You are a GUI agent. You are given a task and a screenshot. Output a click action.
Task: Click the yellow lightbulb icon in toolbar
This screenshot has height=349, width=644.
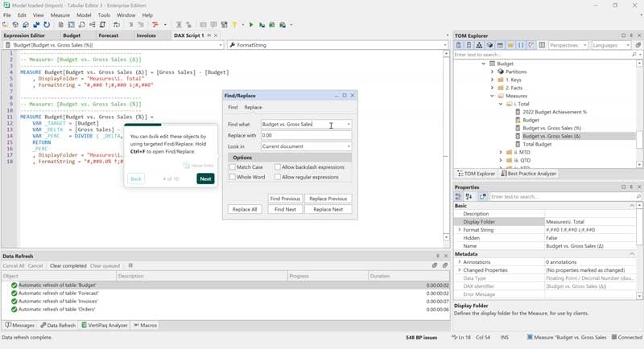(234, 25)
